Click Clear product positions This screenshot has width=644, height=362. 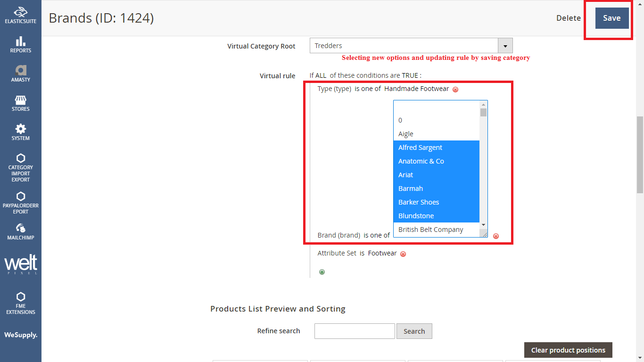tap(568, 350)
